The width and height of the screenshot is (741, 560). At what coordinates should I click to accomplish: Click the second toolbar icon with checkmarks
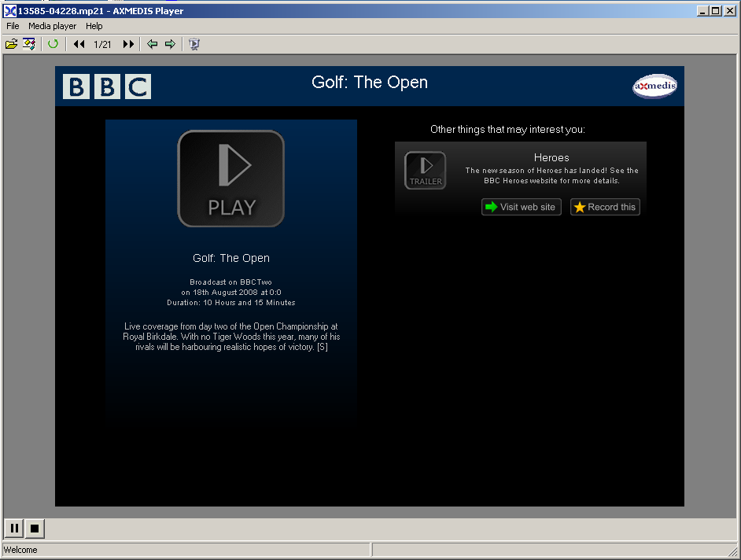coord(29,44)
